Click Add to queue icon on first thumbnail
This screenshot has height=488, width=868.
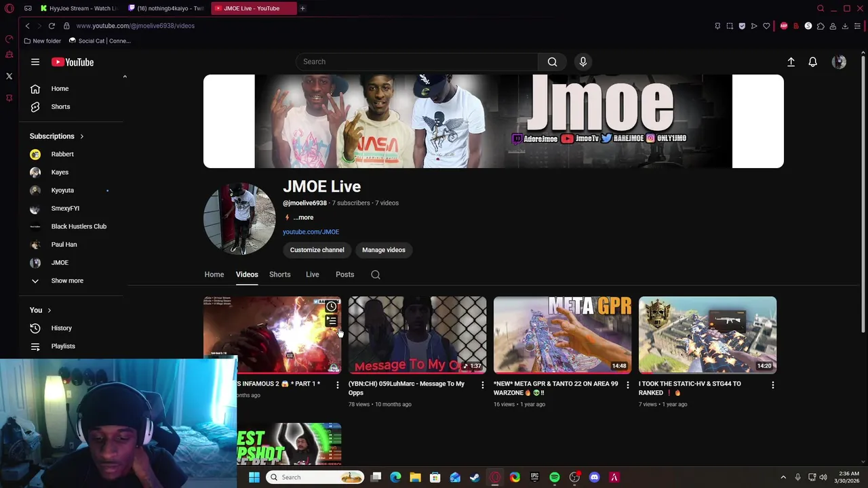(x=331, y=321)
